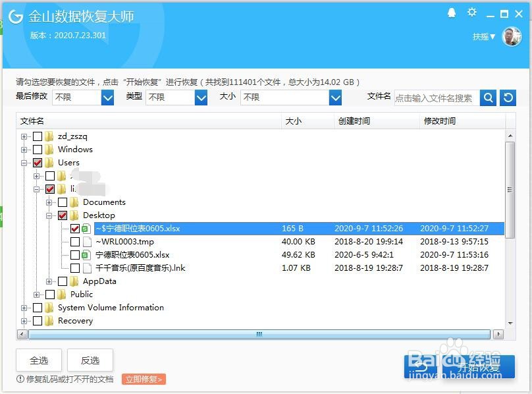532x394 pixels.
Task: Click the refresh reset icon button
Action: pos(508,98)
